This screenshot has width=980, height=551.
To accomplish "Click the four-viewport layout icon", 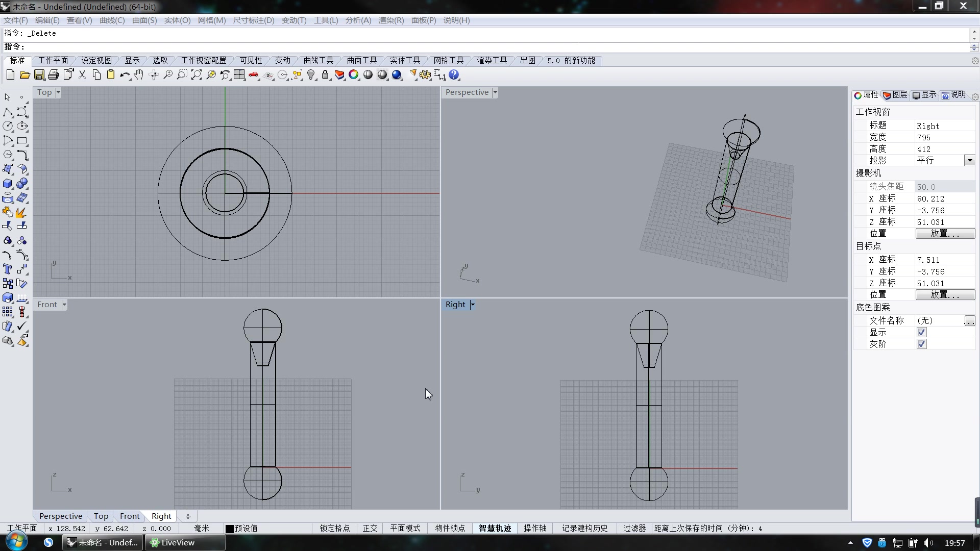I will 239,75.
